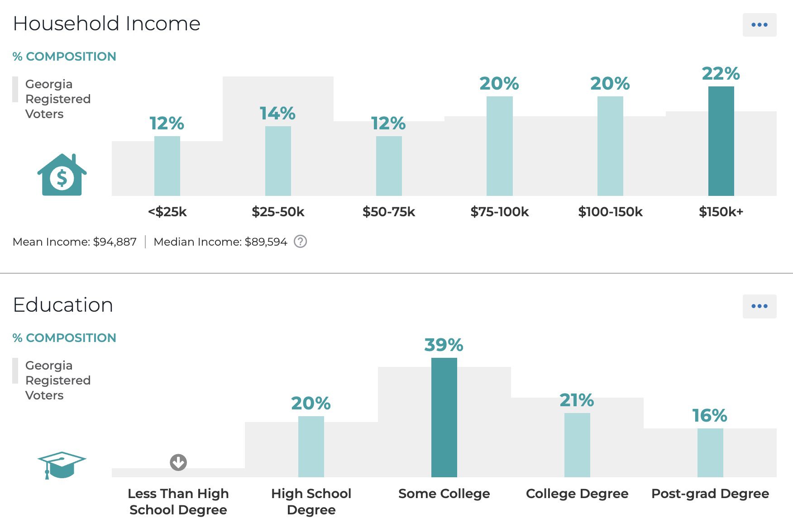Click the Median Income help question icon

(300, 242)
